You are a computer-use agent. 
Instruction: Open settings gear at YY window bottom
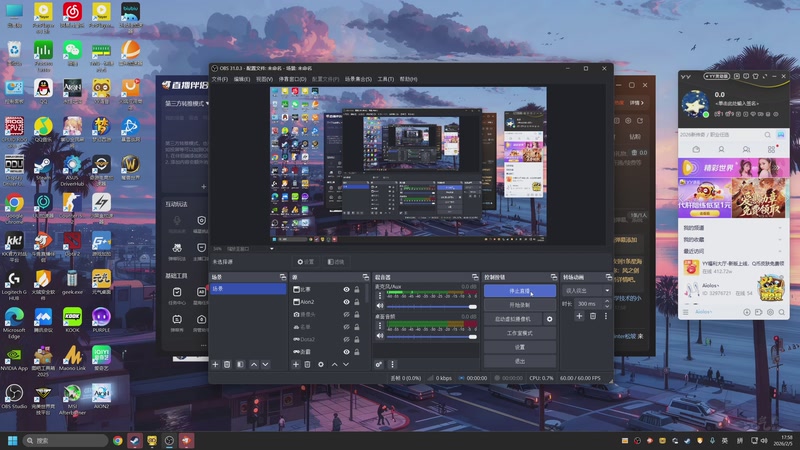(x=770, y=312)
